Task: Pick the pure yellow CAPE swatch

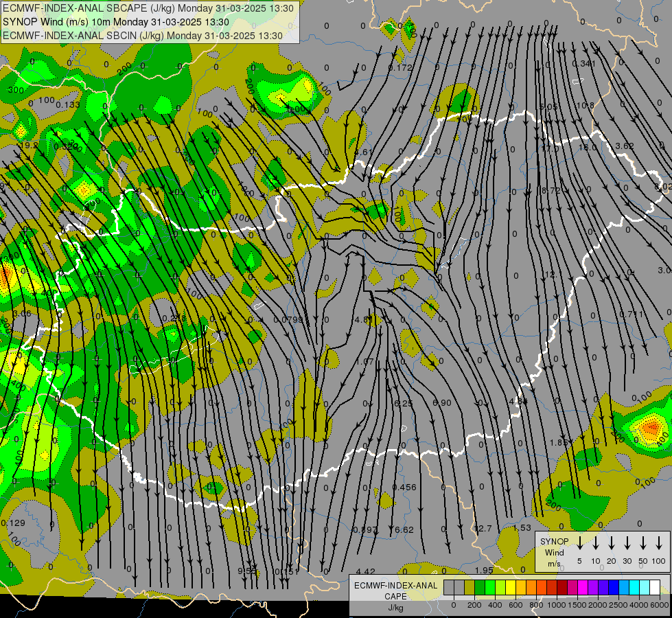Action: pyautogui.click(x=511, y=587)
